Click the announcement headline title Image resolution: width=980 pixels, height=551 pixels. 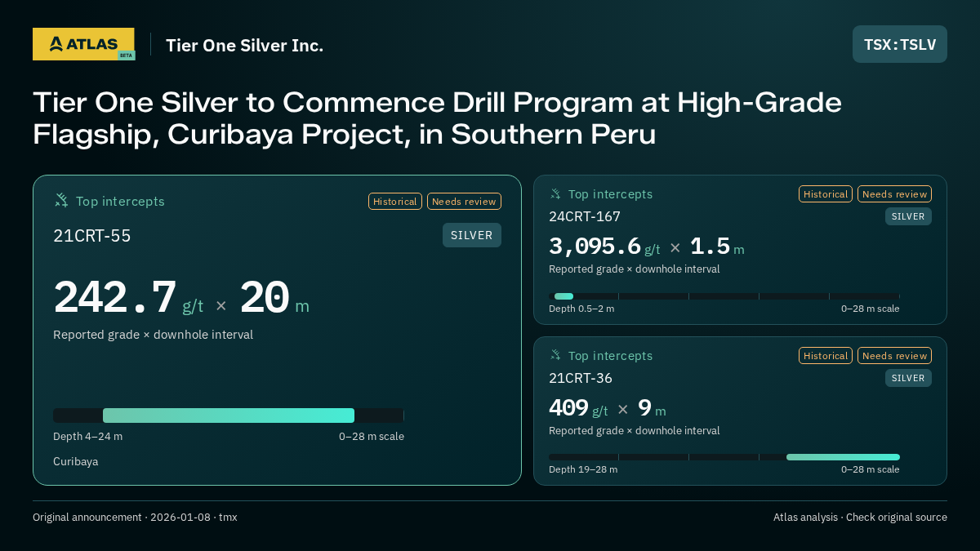(x=437, y=118)
